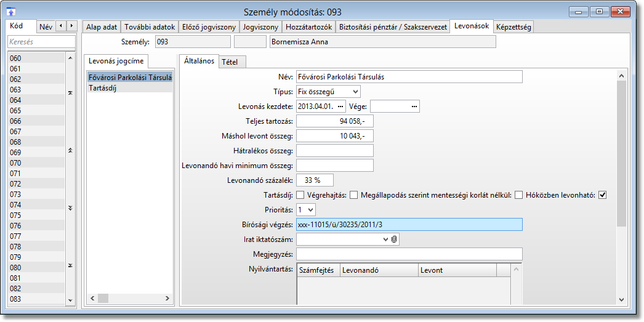644x322 pixels.
Task: Page up in the code list with the double-up arrow
Action: tap(70, 150)
